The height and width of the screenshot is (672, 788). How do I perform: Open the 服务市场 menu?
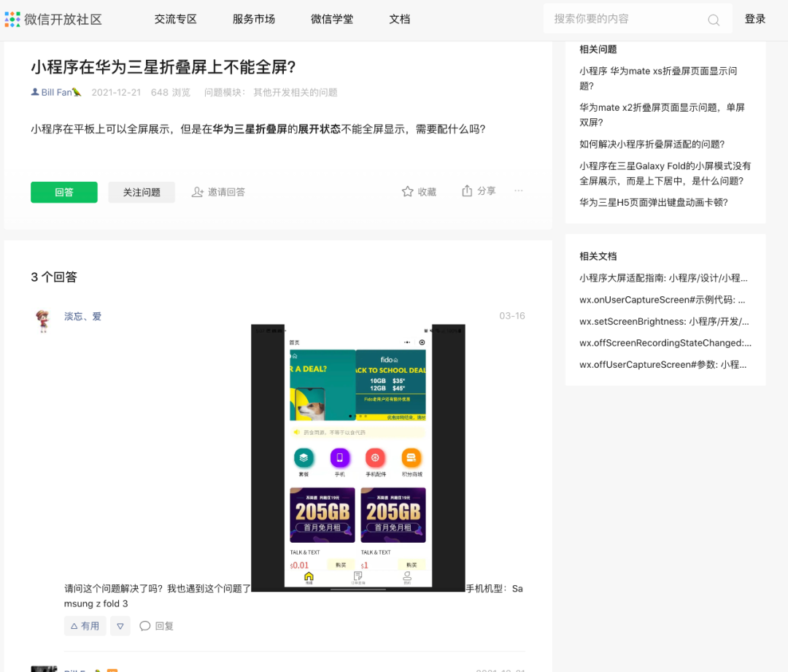[254, 19]
